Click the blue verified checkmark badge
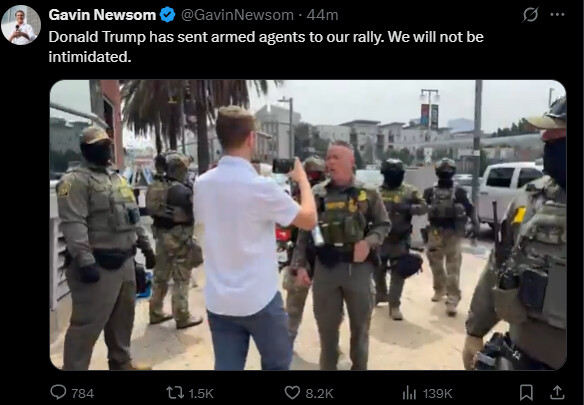 [167, 15]
